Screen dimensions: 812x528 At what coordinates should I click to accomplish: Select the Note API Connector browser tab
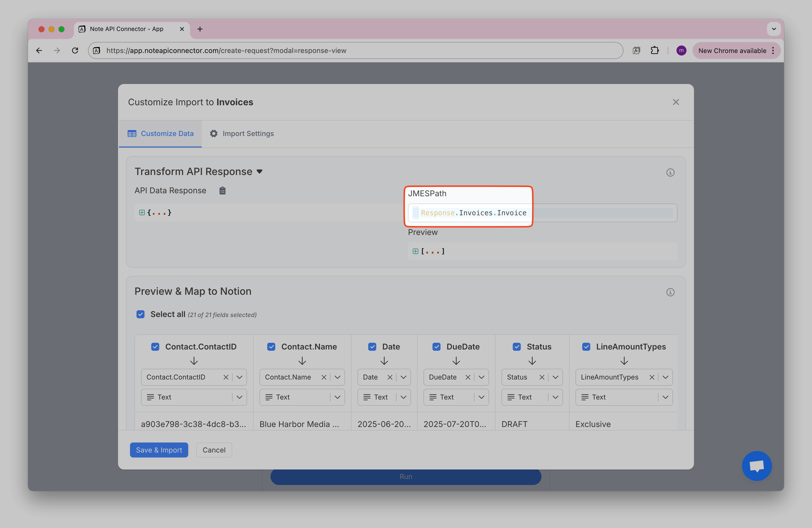[131, 29]
